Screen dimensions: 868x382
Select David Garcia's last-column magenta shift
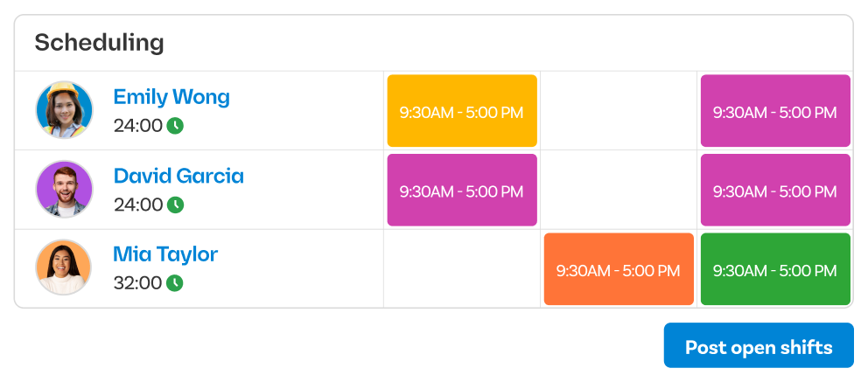click(x=774, y=190)
